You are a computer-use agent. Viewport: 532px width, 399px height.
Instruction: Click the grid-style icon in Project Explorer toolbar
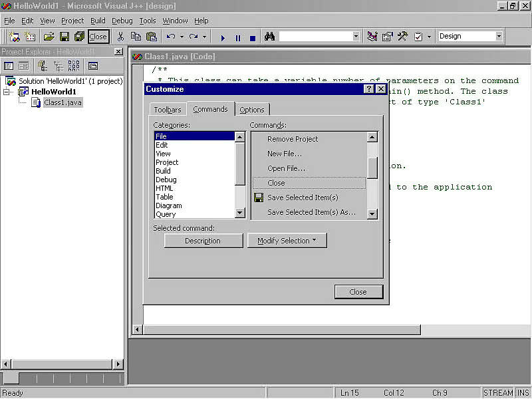(x=74, y=66)
